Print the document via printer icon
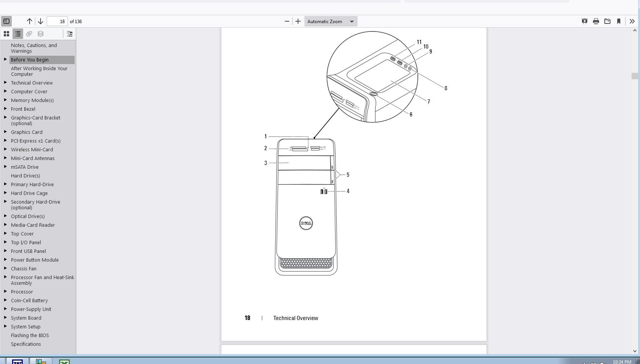The height and width of the screenshot is (364, 640). click(596, 21)
